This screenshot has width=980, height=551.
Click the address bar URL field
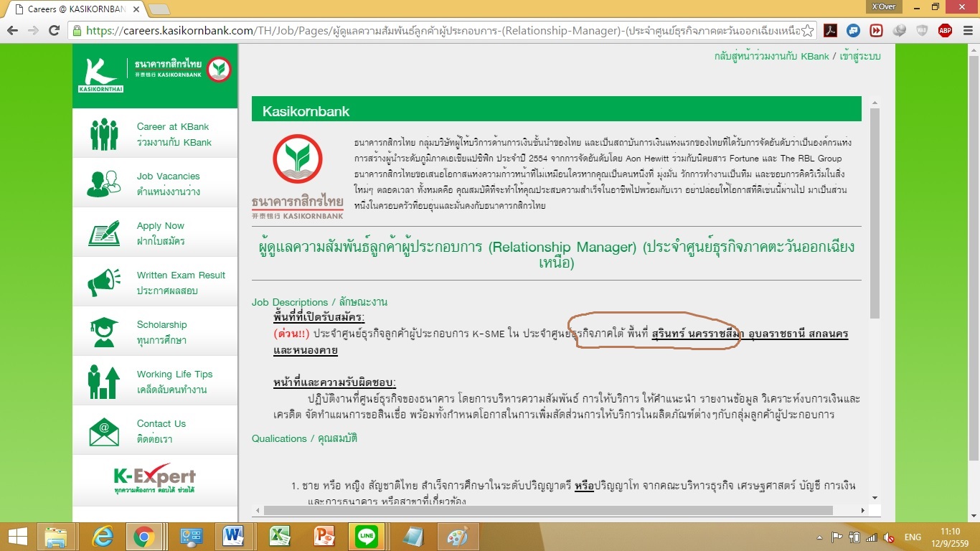(x=441, y=30)
